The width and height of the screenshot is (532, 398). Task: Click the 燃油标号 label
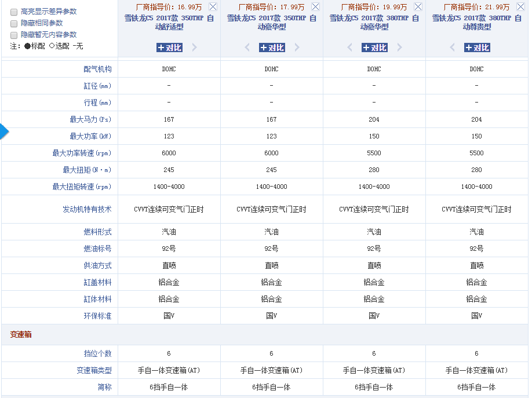[x=97, y=249]
